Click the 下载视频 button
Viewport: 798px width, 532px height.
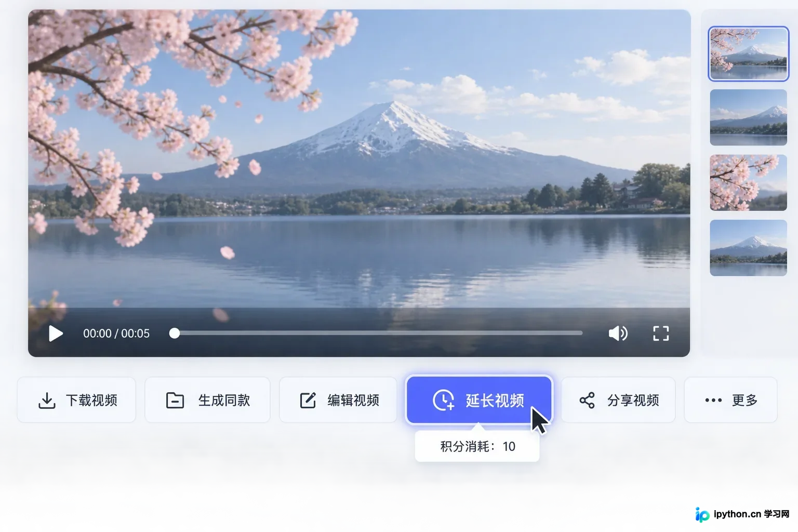pos(76,400)
